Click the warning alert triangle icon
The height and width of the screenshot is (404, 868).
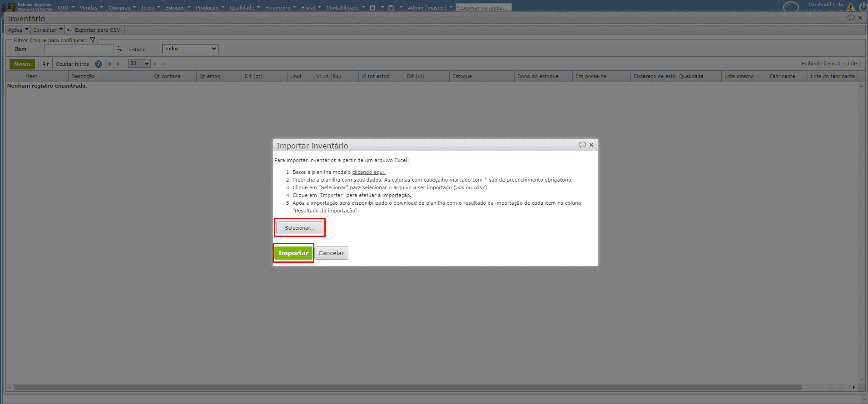pos(850,7)
